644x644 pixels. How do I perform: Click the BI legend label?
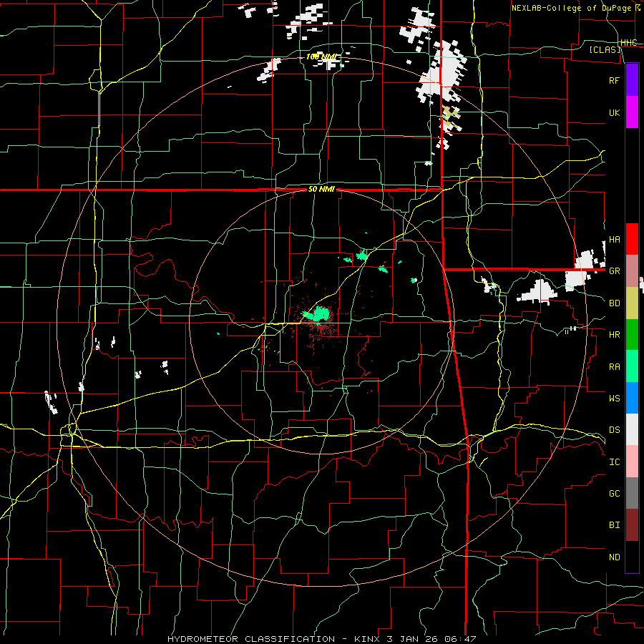614,525
